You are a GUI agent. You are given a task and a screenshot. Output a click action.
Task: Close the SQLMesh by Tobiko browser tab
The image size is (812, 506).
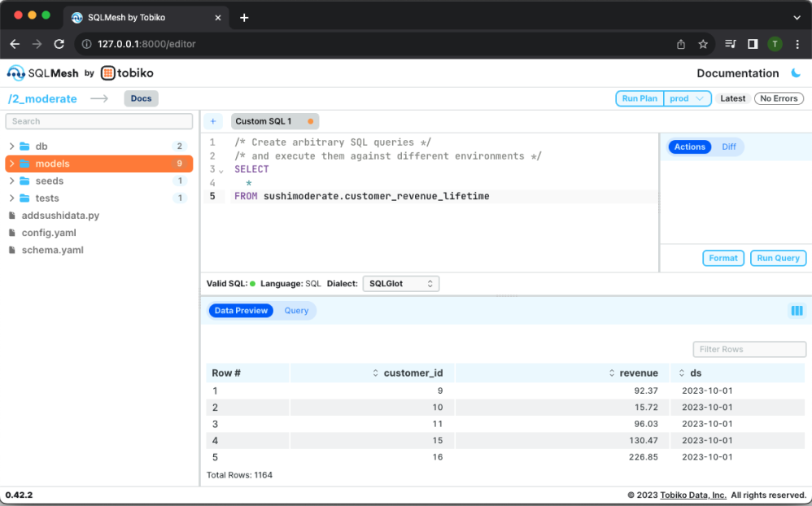click(x=217, y=18)
